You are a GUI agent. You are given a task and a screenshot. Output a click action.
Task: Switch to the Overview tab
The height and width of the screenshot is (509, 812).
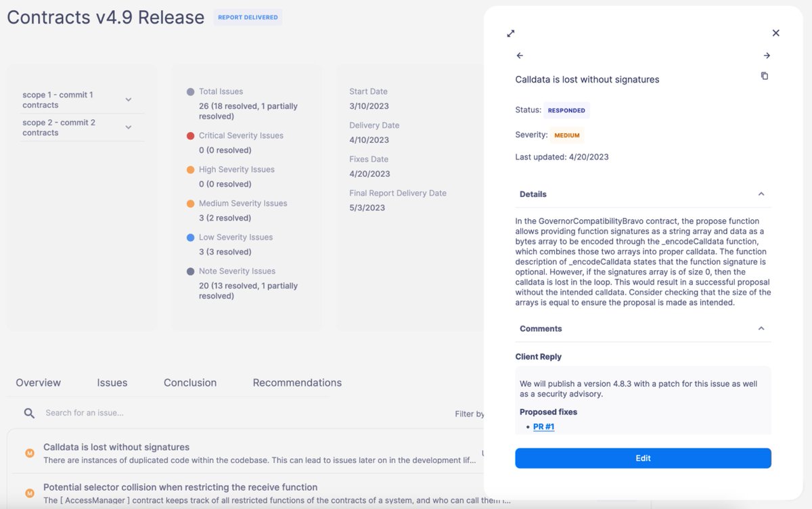coord(39,382)
